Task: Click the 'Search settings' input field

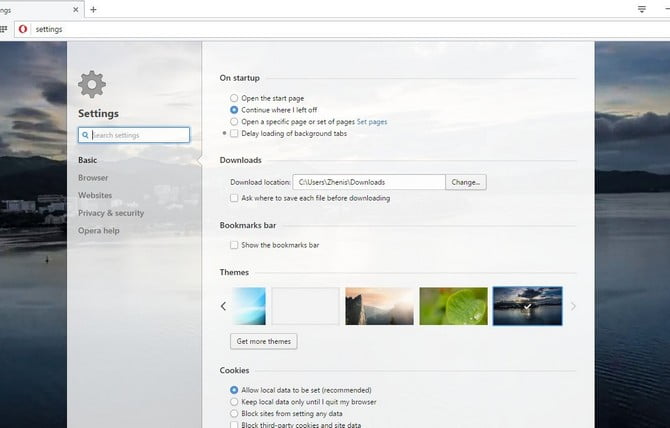Action: 134,135
